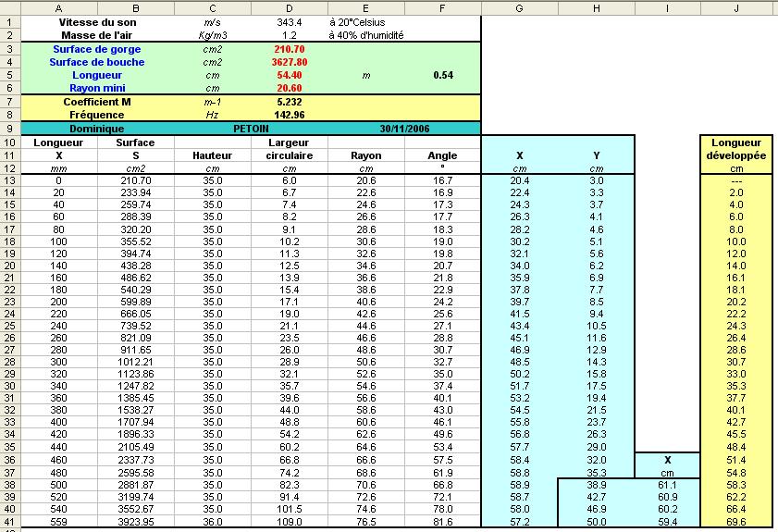Click the 343.4 speed value cell
This screenshot has height=532, width=778.
290,22
